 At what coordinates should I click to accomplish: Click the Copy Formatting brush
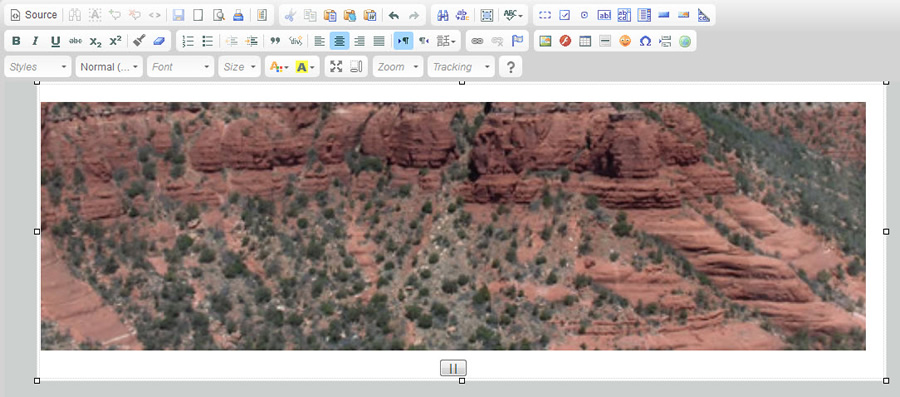pos(139,41)
